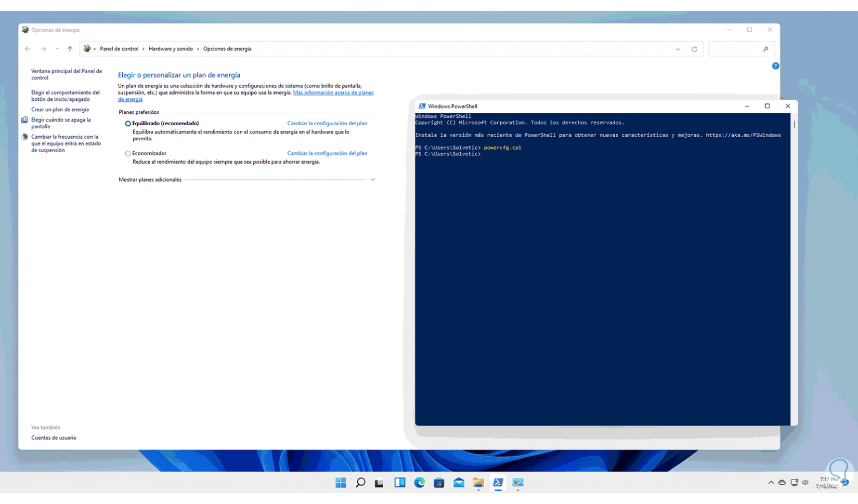Open 'Elegir el comportamiento del botón de inicio/apagado'
The height and width of the screenshot is (504, 858).
click(x=66, y=96)
